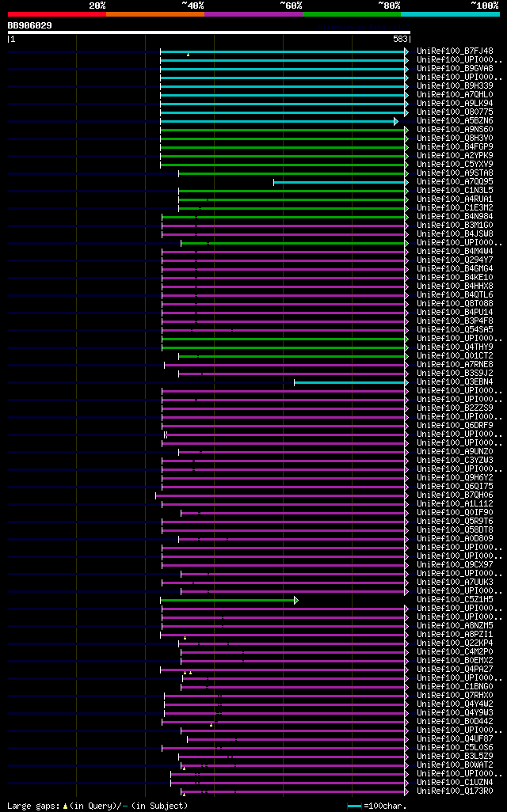Select the UniRef100_Q54SA5 label

456,330
